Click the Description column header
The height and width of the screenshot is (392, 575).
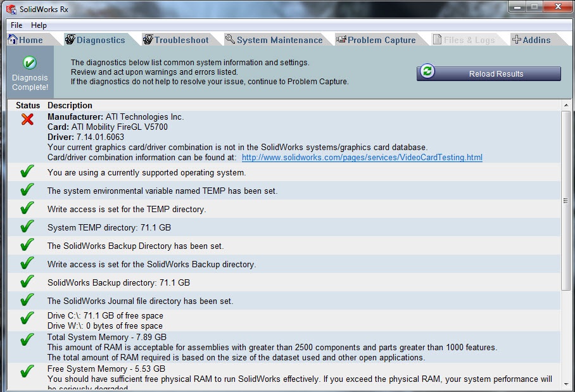click(x=70, y=105)
